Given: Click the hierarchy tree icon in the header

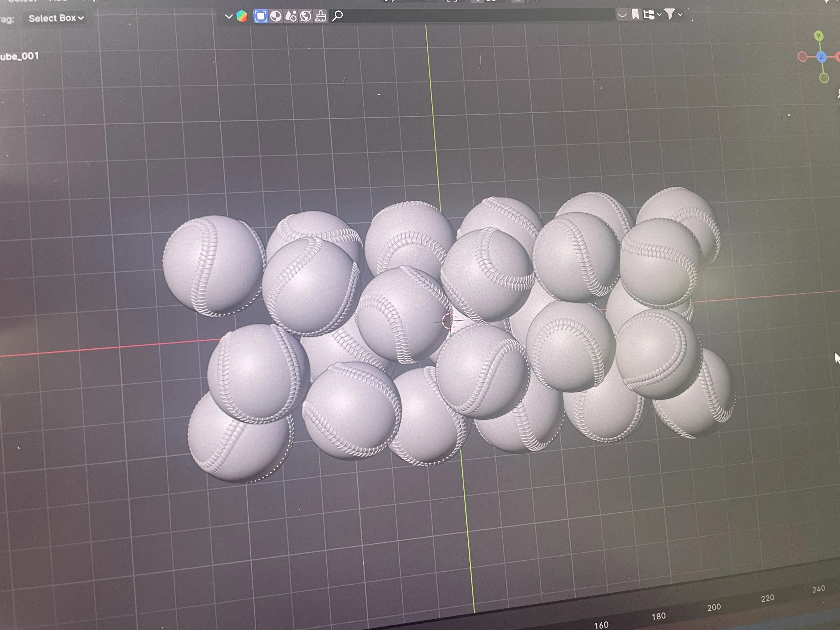Looking at the screenshot, I should tap(649, 15).
